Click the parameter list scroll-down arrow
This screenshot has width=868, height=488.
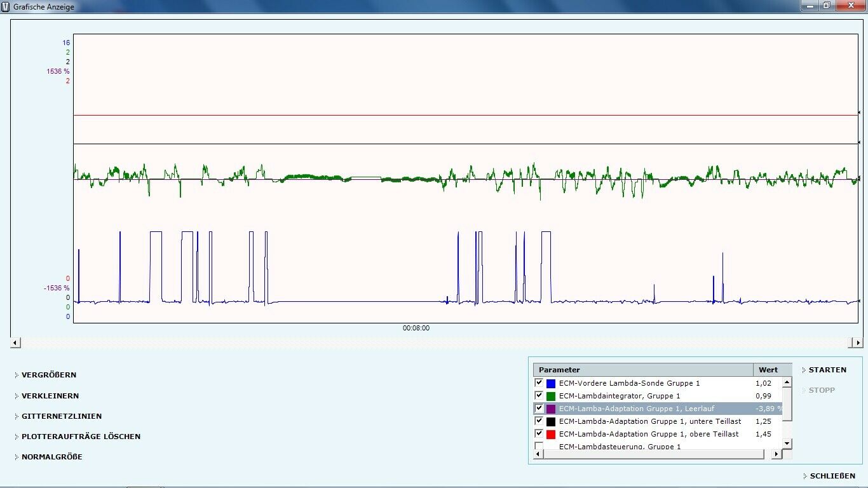[787, 443]
